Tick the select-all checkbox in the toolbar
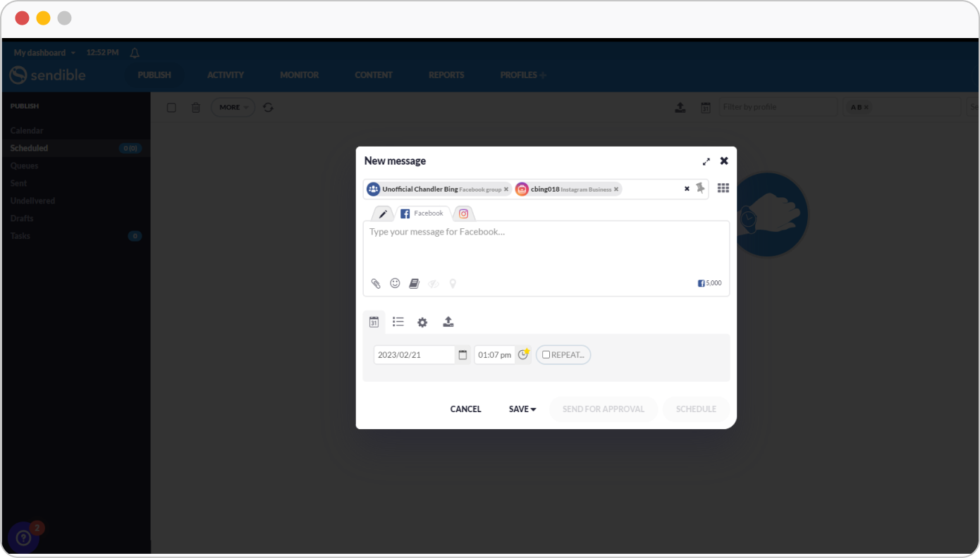The width and height of the screenshot is (980, 558). [x=171, y=108]
